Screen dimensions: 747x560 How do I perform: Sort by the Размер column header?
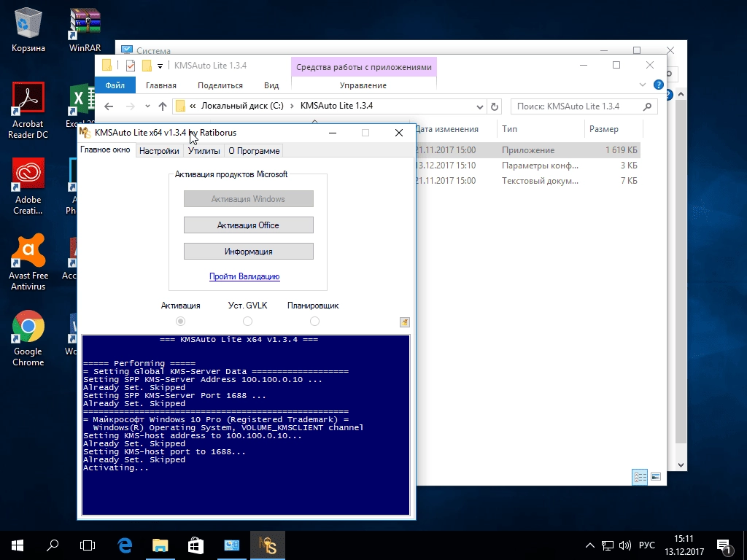pyautogui.click(x=613, y=129)
